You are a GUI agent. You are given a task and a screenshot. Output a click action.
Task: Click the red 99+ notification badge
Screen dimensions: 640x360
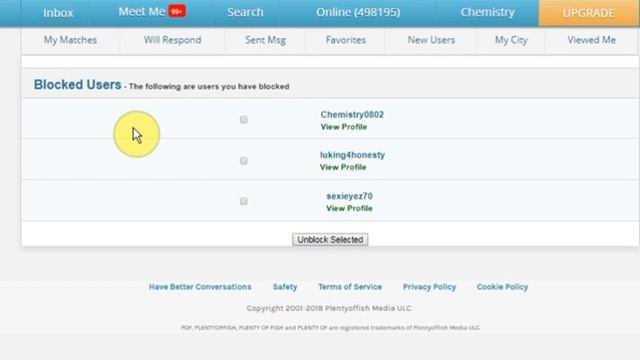pos(177,11)
